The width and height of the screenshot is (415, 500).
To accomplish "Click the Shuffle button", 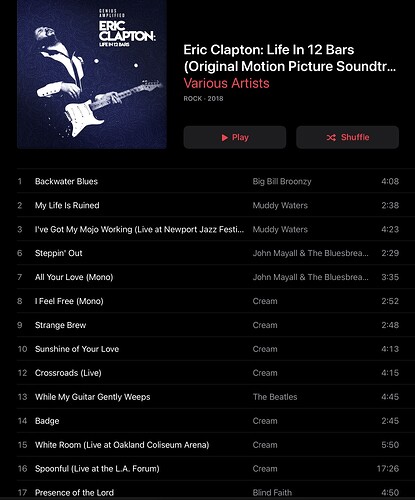I will pyautogui.click(x=347, y=137).
